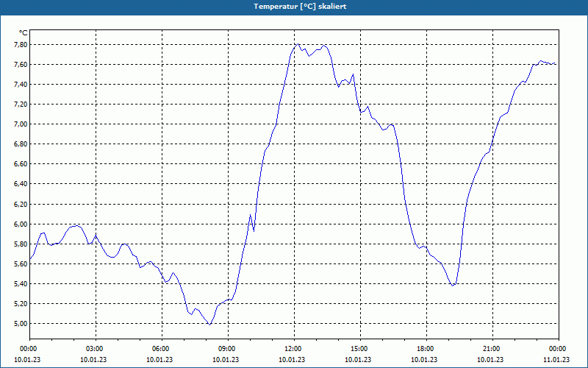Click the '6,20' axis value
588x368 pixels.
click(x=21, y=205)
